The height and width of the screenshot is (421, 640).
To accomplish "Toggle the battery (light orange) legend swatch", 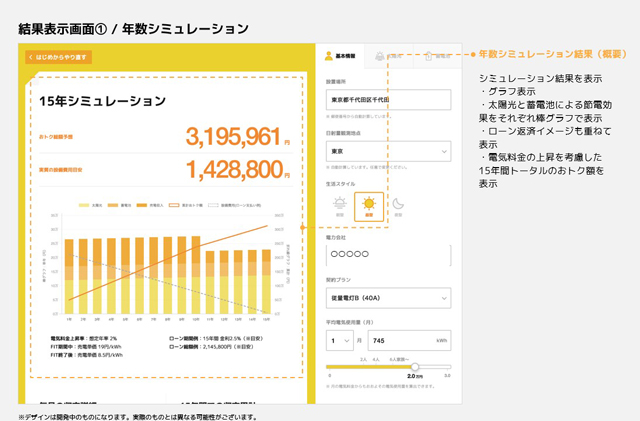I will tap(113, 205).
